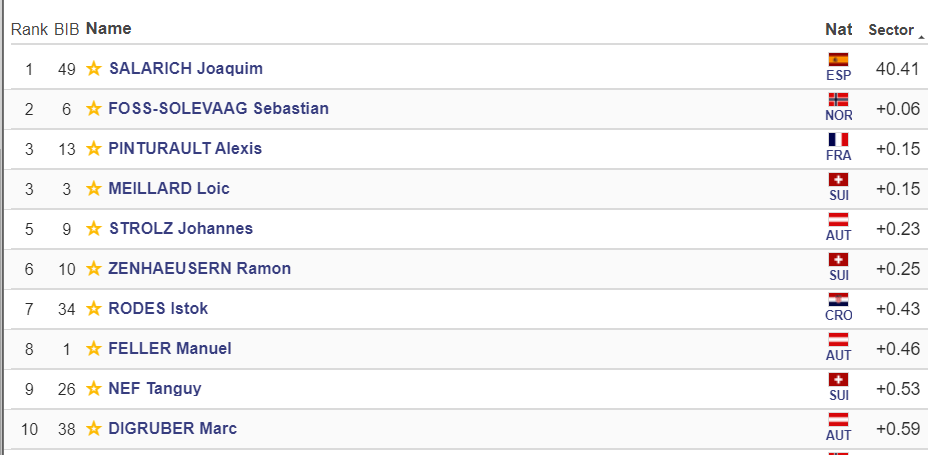Sort by the Rank column header
928x455 pixels.
(29, 29)
